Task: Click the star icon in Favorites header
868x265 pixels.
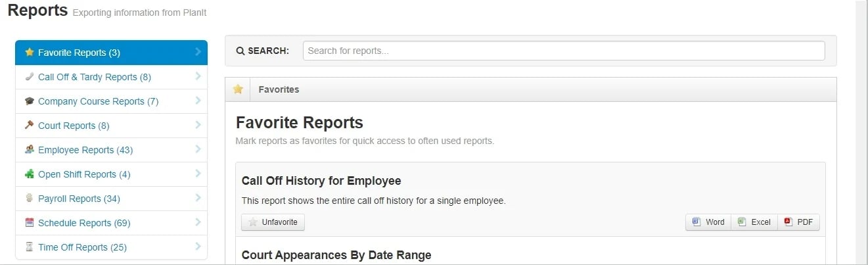Action: [x=238, y=89]
